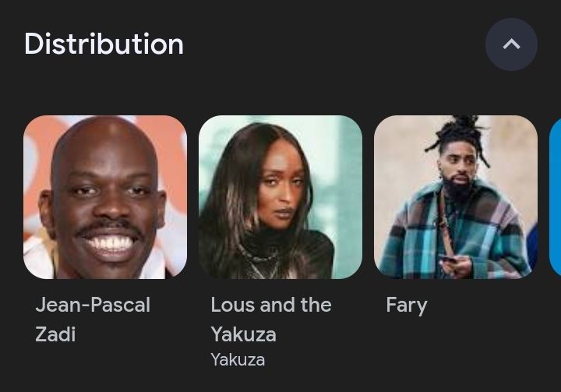Click the upward caret arrow icon
Viewport: 561px width, 392px height.
(511, 44)
